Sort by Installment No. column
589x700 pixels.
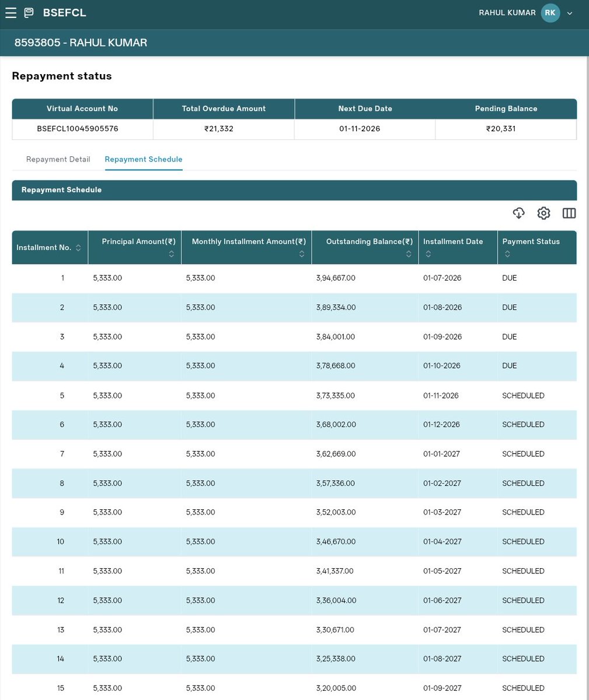[x=78, y=248]
